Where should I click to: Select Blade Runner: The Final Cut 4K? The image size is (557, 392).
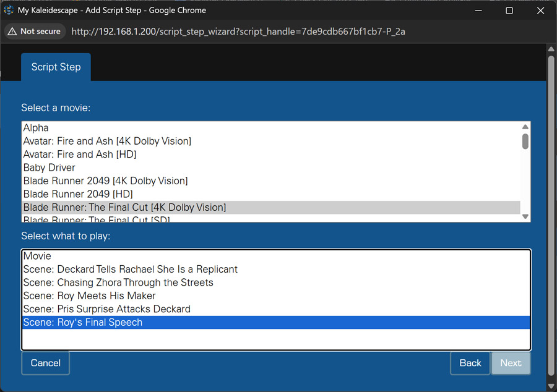[271, 207]
